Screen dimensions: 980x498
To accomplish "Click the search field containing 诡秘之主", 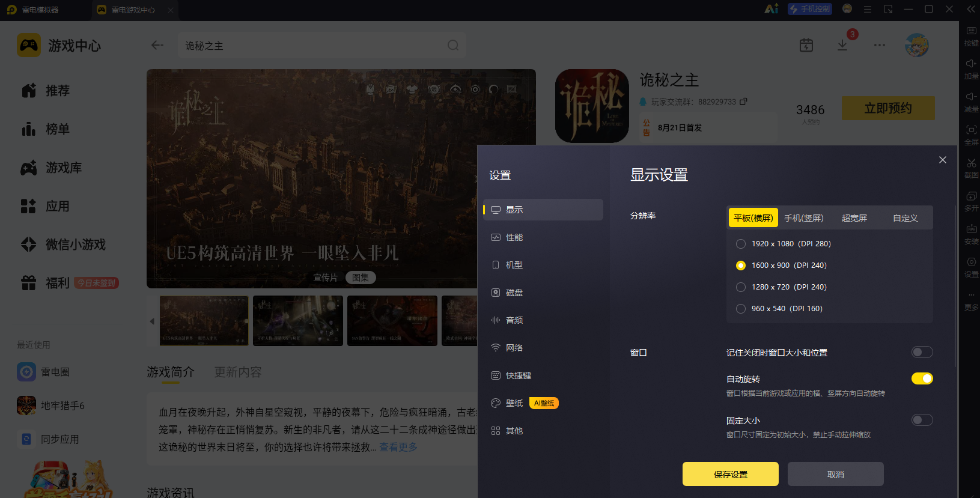I will [x=322, y=46].
